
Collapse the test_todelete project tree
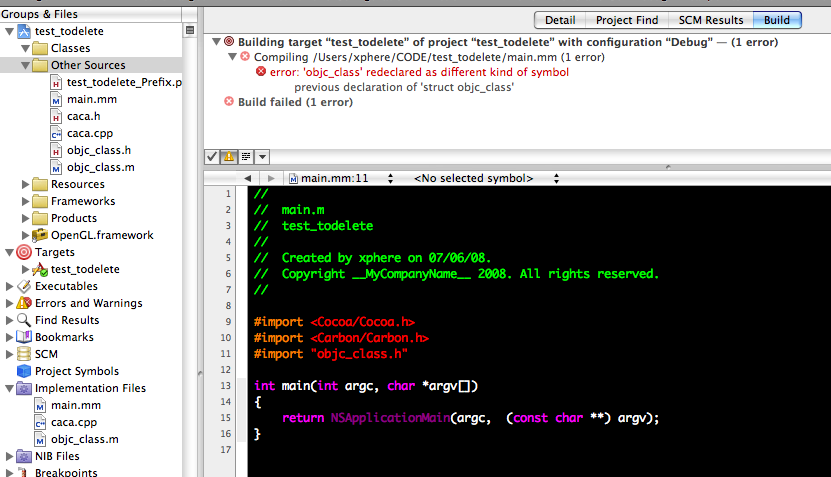(x=9, y=31)
